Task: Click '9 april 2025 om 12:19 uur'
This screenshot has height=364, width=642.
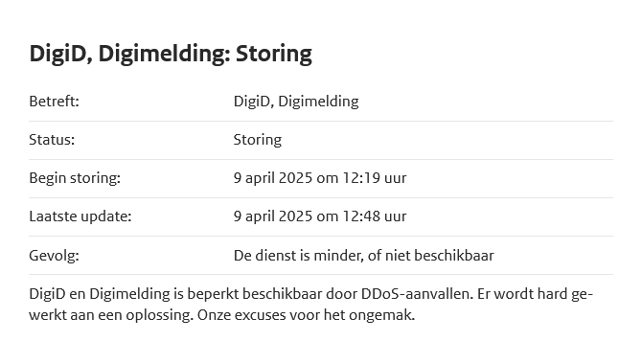Action: point(320,178)
